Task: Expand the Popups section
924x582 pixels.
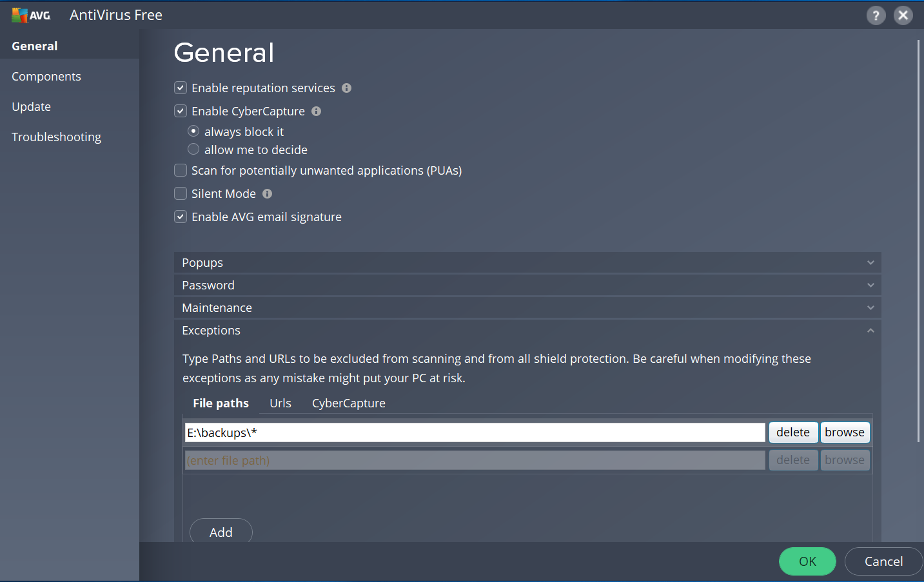Action: [x=527, y=263]
